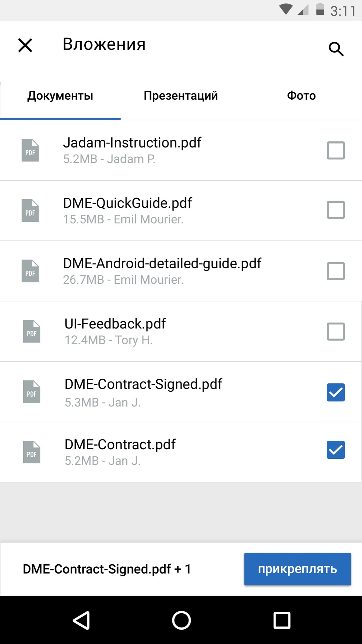Tap the Android home circle button

[x=181, y=620]
